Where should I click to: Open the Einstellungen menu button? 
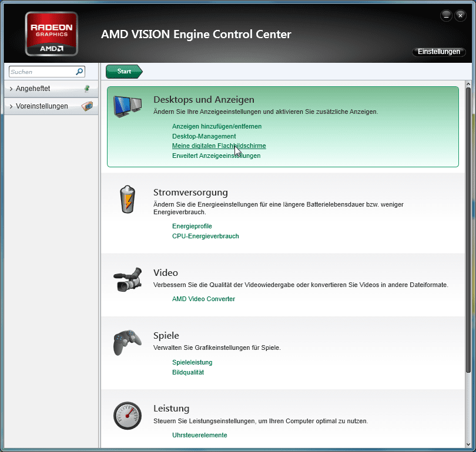(438, 52)
